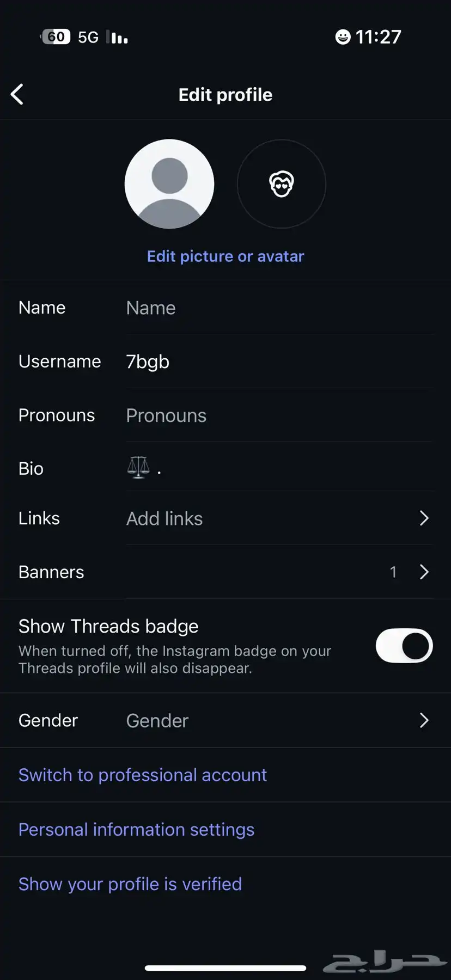This screenshot has width=451, height=980.
Task: Go back using the left arrow icon
Action: pos(17,94)
